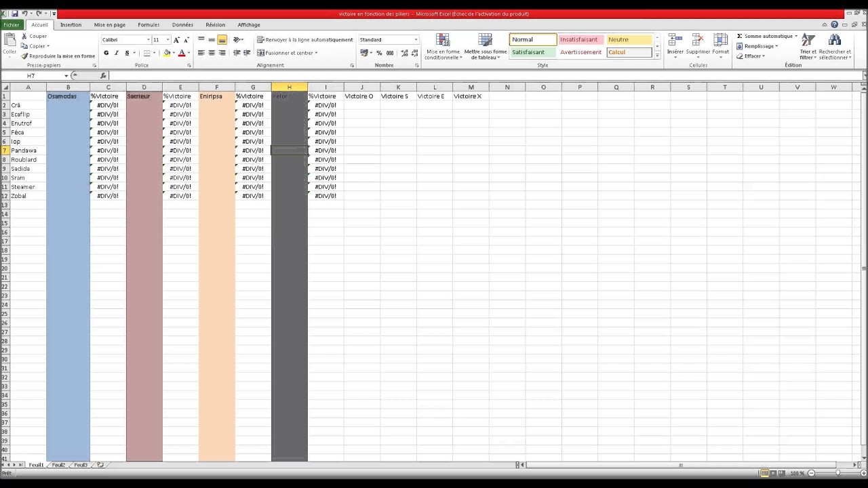The image size is (868, 488).
Task: Click the Undo arrow icon
Action: [x=25, y=14]
